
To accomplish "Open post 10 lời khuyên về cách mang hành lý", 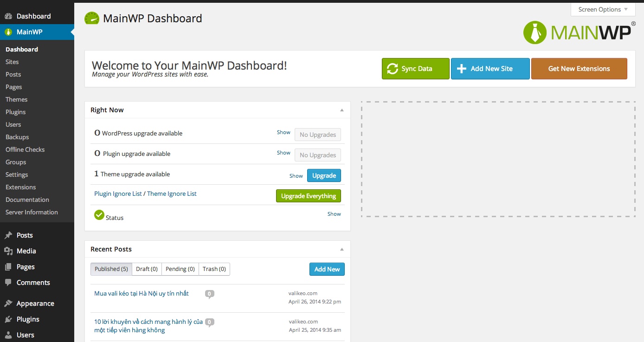I will click(148, 326).
